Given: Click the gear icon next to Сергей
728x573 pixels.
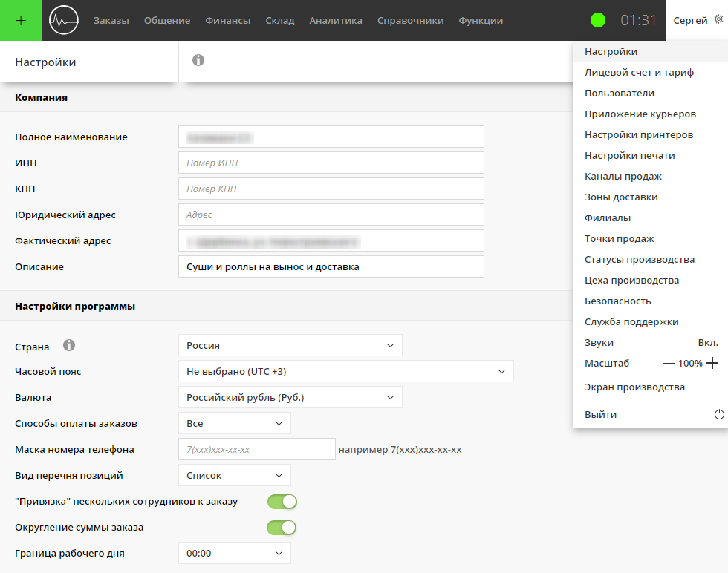Looking at the screenshot, I should [718, 21].
